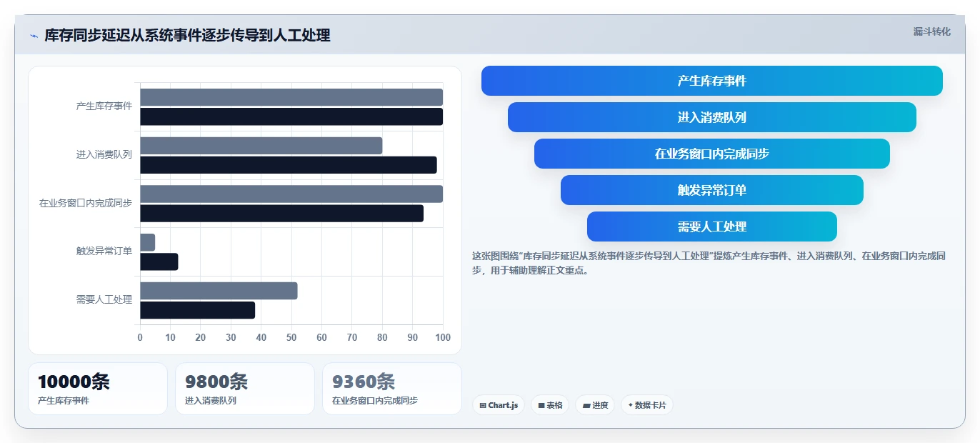The width and height of the screenshot is (980, 443).
Task: Click the x-axis value 50
Action: 291,337
